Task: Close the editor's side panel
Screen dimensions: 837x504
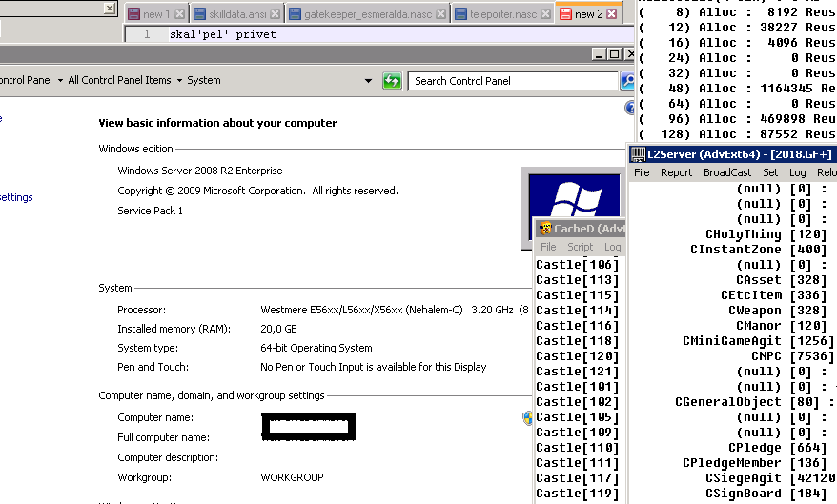Action: click(x=109, y=8)
